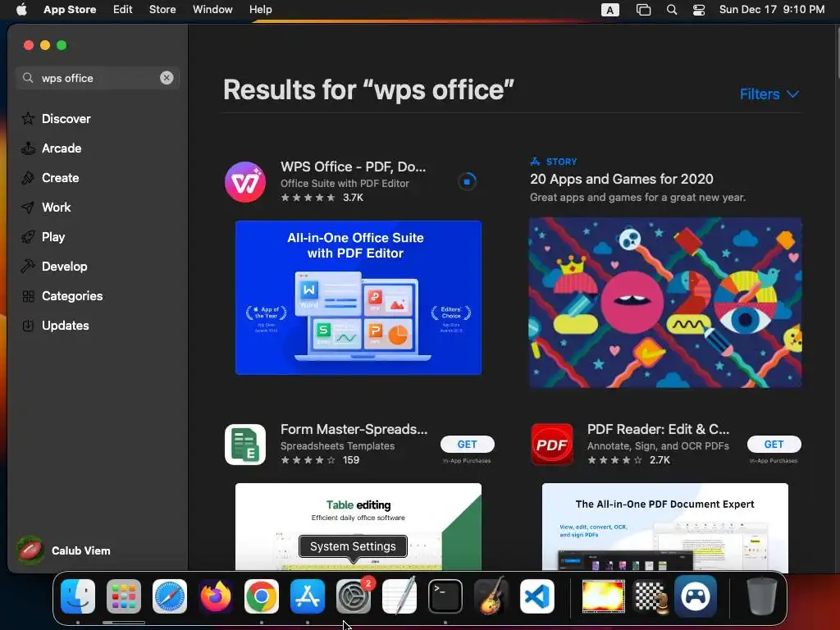
Task: Open the game controller app in Dock
Action: (696, 596)
